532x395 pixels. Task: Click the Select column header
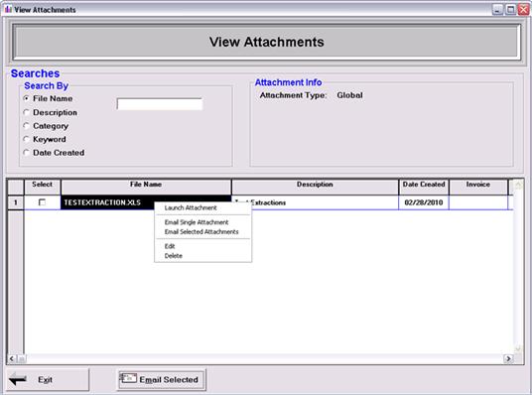click(42, 187)
